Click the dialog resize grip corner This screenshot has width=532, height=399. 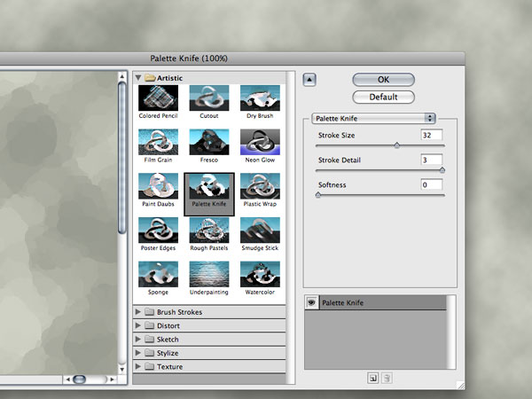tap(460, 386)
